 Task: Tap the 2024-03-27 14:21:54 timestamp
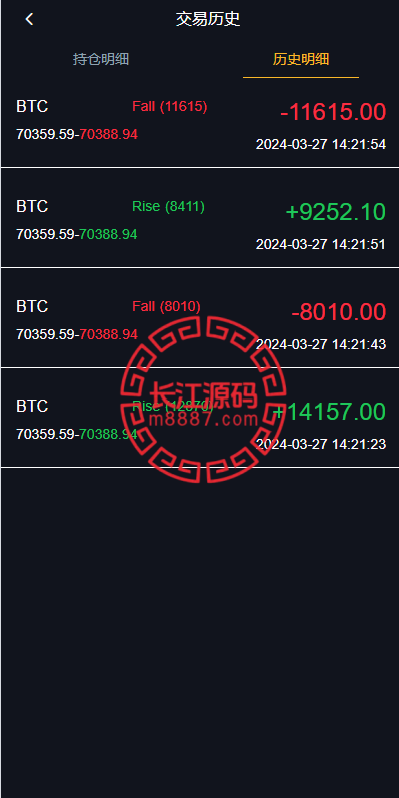321,144
